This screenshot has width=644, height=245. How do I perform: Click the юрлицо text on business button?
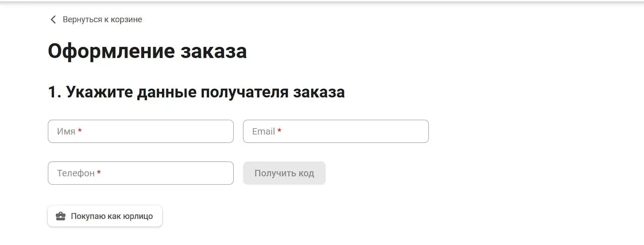pyautogui.click(x=138, y=216)
